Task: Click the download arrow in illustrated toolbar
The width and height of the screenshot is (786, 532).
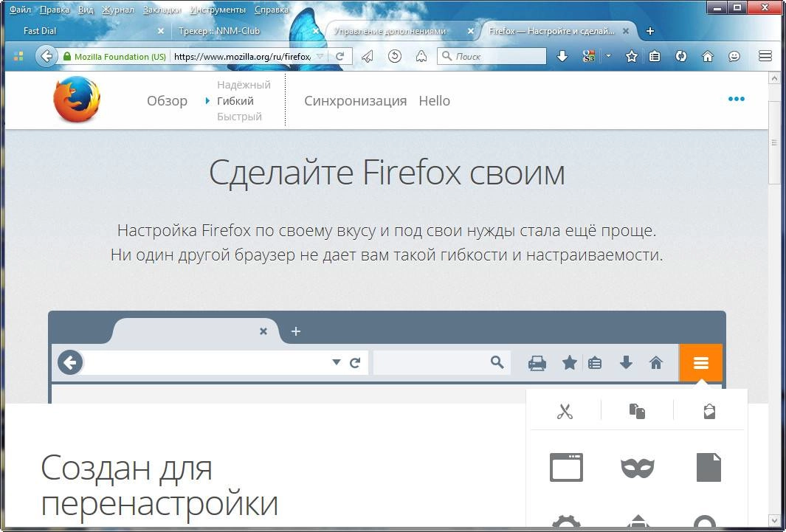Action: click(626, 362)
